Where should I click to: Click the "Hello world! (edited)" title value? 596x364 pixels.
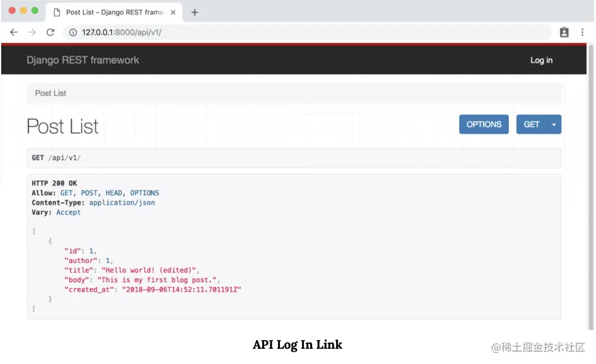click(x=149, y=270)
